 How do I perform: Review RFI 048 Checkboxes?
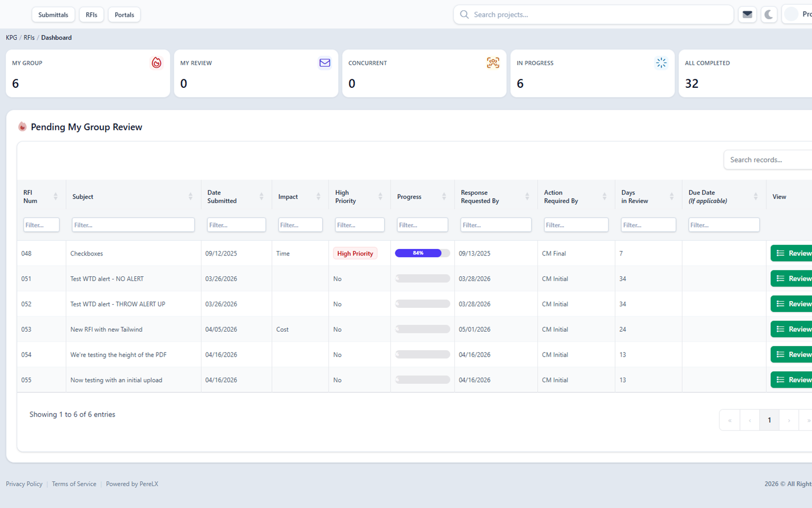pos(791,253)
